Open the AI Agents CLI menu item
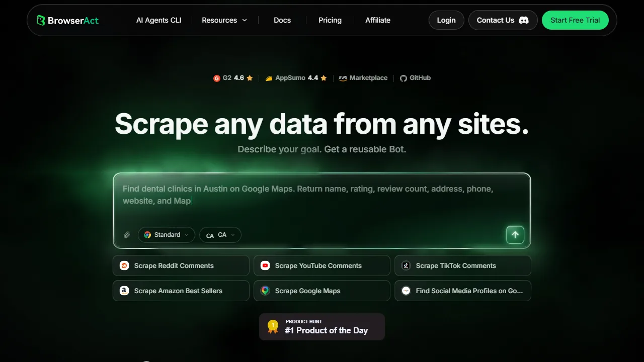 [x=158, y=20]
